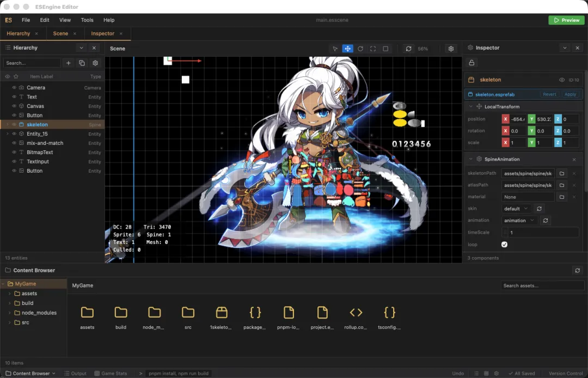Image resolution: width=588 pixels, height=378 pixels.
Task: Open the animation dropdown
Action: (x=519, y=221)
